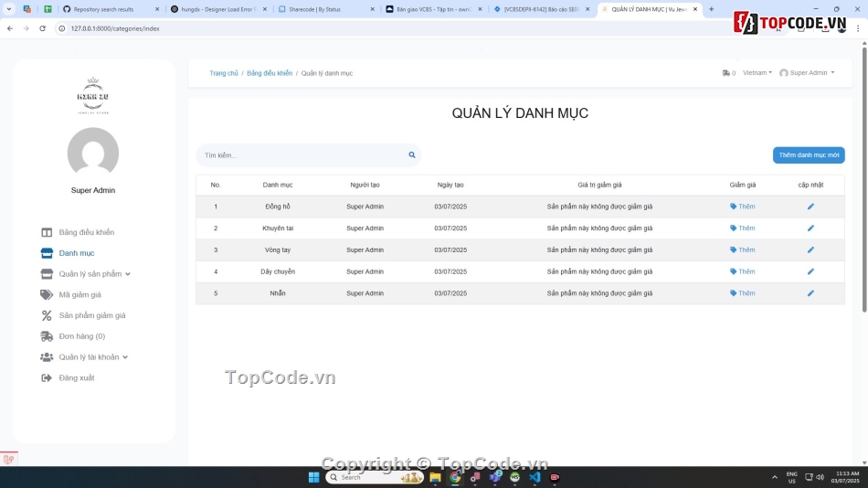This screenshot has height=488, width=868.
Task: Open Mã giảm giá in sidebar menu
Action: tap(79, 295)
